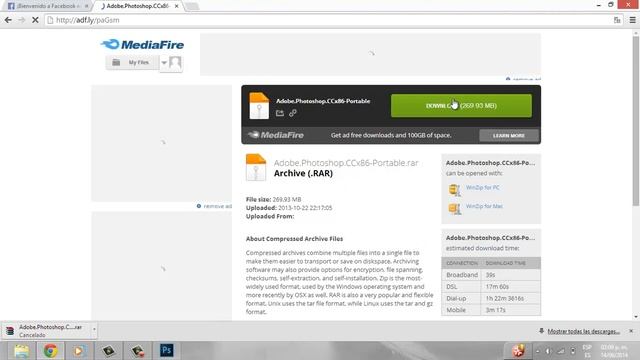Click the browser forward arrow
The width and height of the screenshot is (640, 360).
[x=22, y=20]
